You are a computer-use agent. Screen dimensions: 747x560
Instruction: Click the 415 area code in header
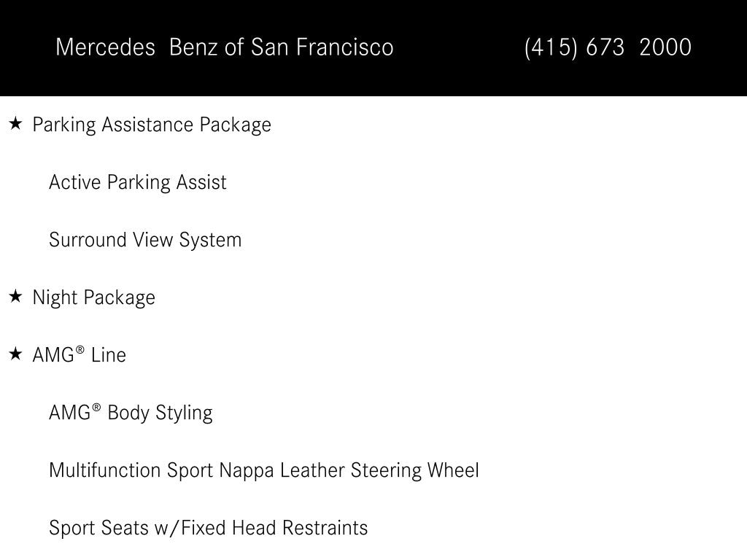(551, 47)
